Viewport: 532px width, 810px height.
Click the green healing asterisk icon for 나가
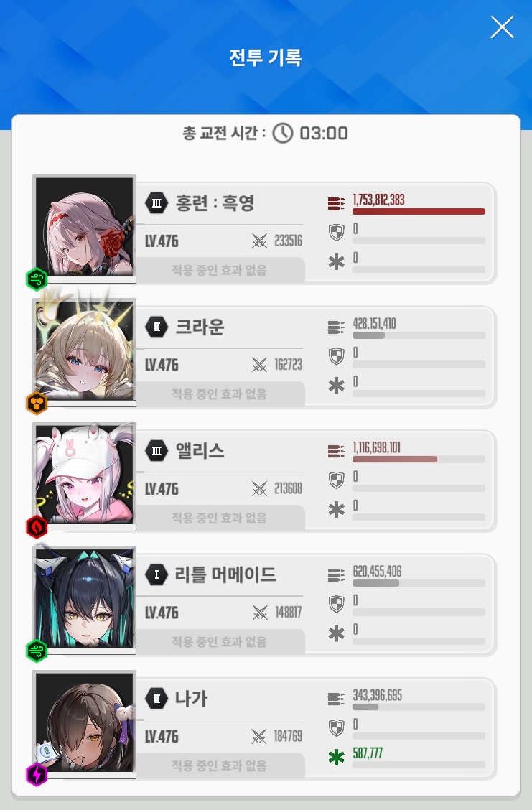point(336,758)
